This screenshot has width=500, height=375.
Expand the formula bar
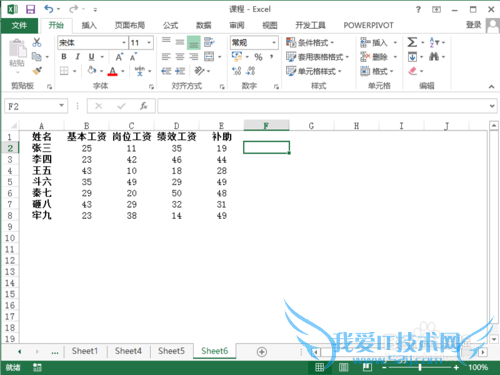[492, 106]
